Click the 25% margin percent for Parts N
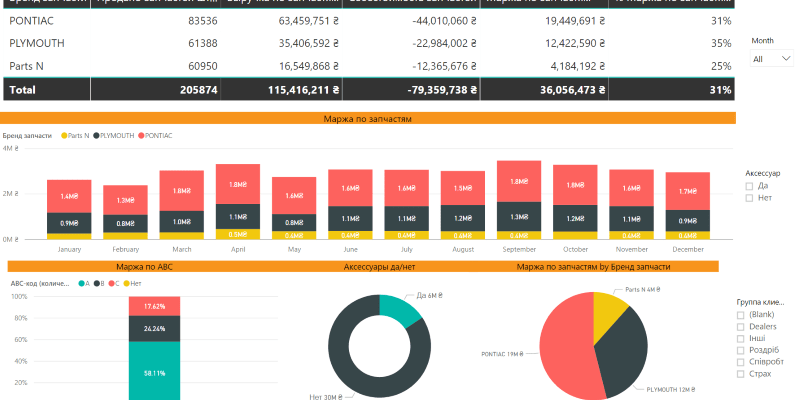This screenshot has width=800, height=400. 722,66
